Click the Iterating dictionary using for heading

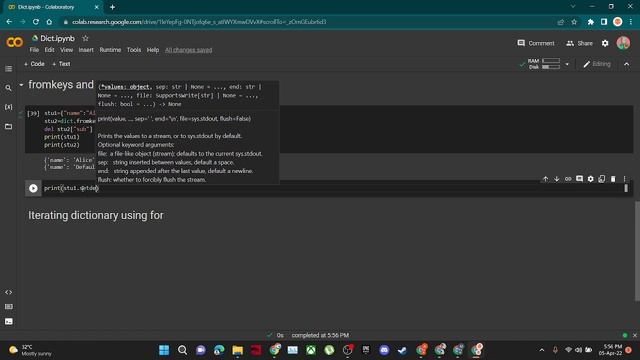tap(96, 215)
